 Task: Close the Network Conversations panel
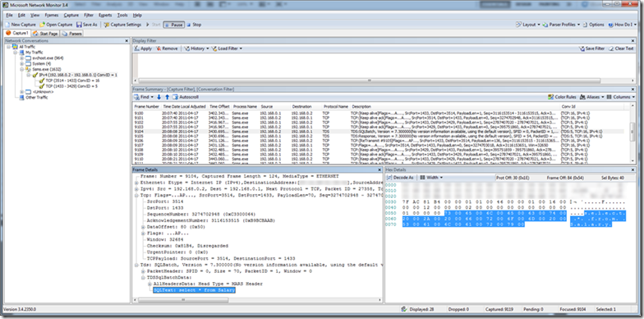tap(126, 41)
